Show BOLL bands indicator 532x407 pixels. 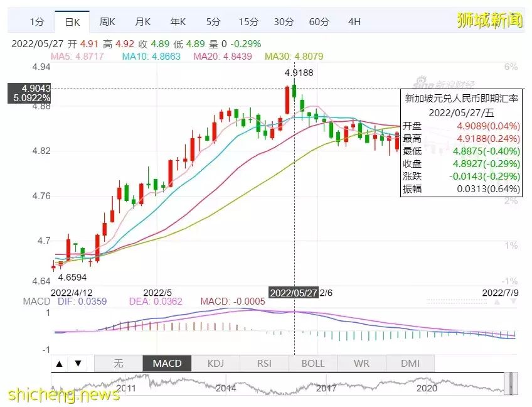(313, 364)
